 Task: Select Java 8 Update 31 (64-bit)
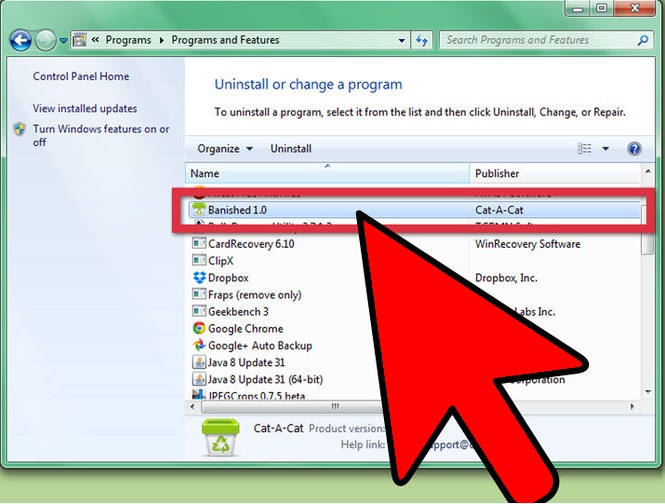(265, 380)
